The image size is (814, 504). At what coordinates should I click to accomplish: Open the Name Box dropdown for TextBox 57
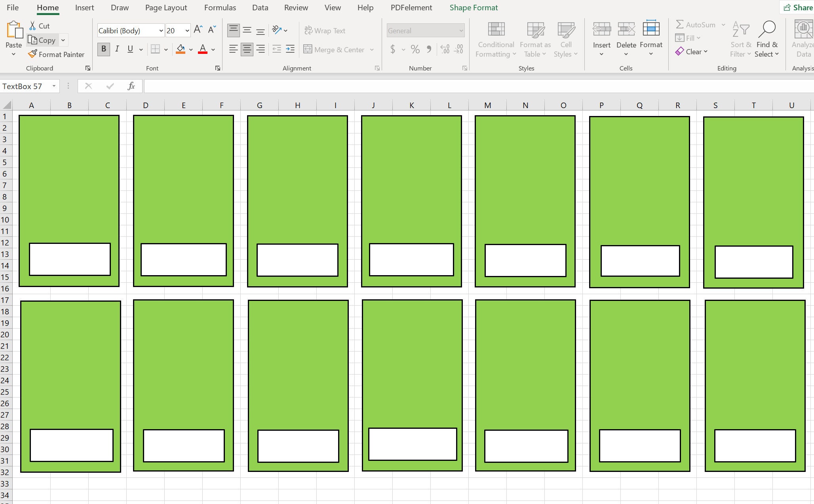pyautogui.click(x=54, y=86)
